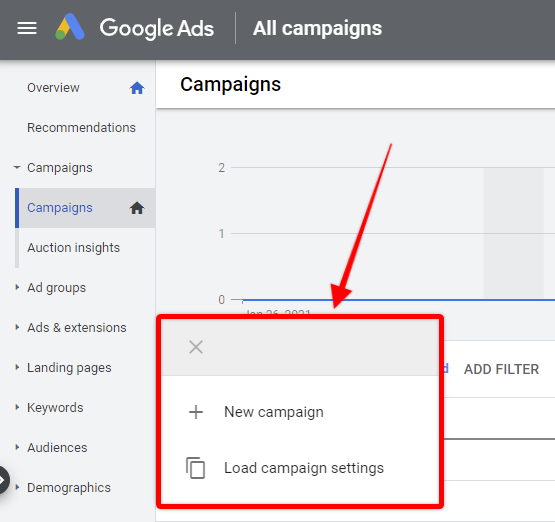Click the blue home icon beside Overview
555x522 pixels.
click(137, 88)
